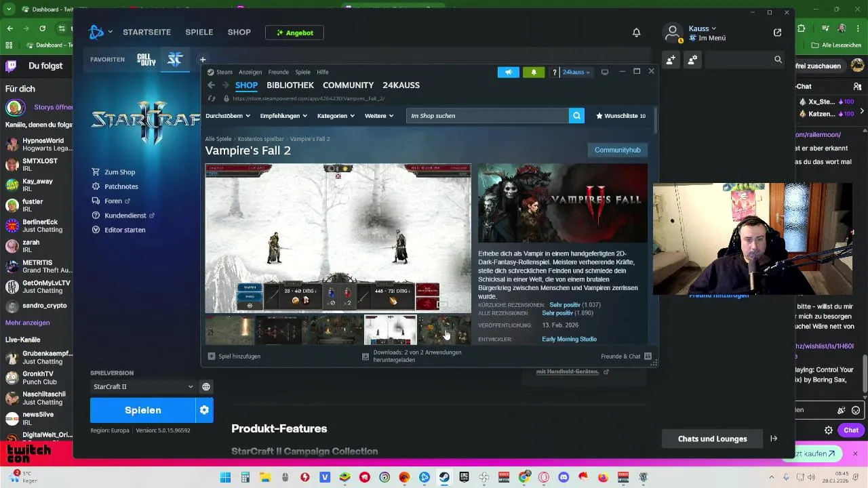Open Steam from Windows taskbar
Image resolution: width=868 pixels, height=488 pixels.
click(x=444, y=477)
